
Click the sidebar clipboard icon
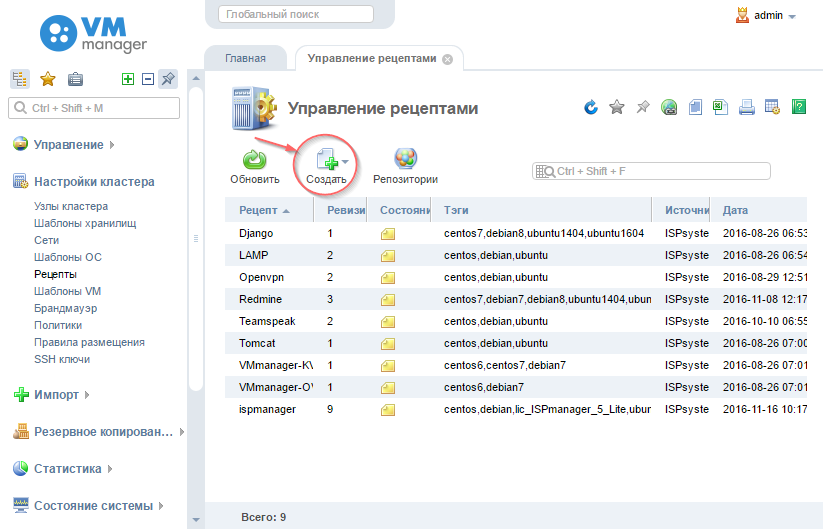coord(76,79)
